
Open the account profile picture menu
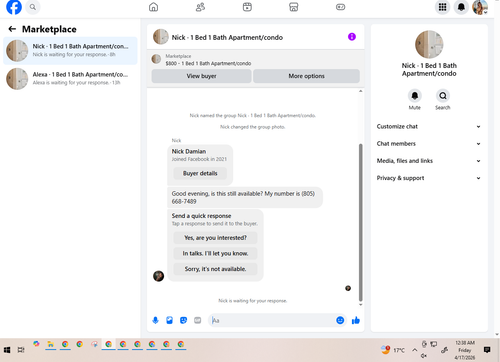point(480,7)
